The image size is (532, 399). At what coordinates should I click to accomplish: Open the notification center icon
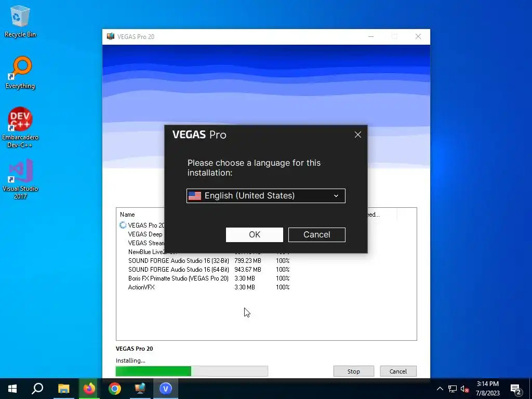click(x=516, y=389)
